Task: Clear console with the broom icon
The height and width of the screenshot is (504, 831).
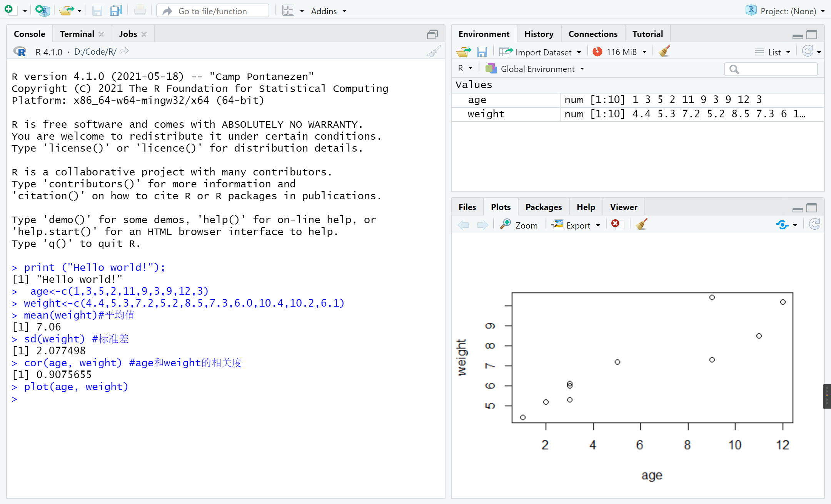Action: coord(434,51)
